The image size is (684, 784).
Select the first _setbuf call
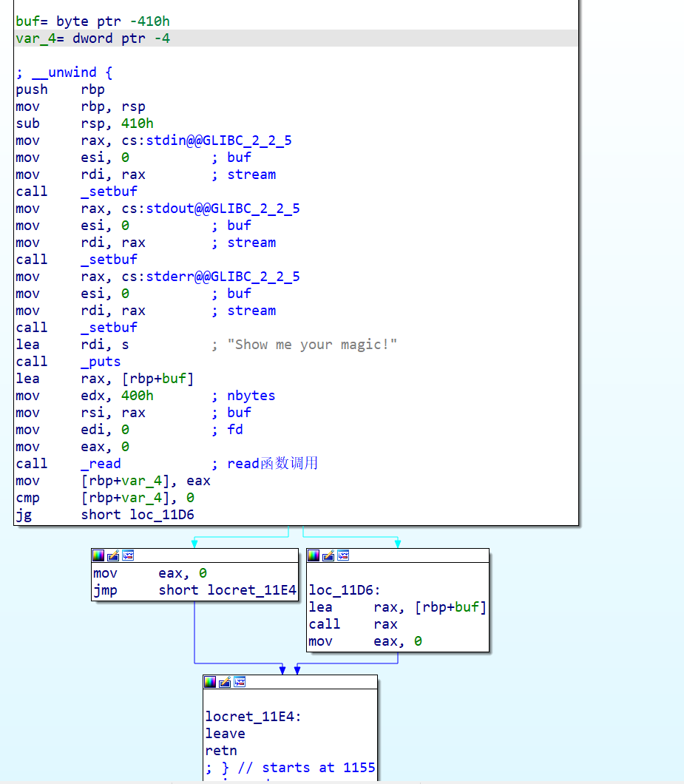(109, 191)
